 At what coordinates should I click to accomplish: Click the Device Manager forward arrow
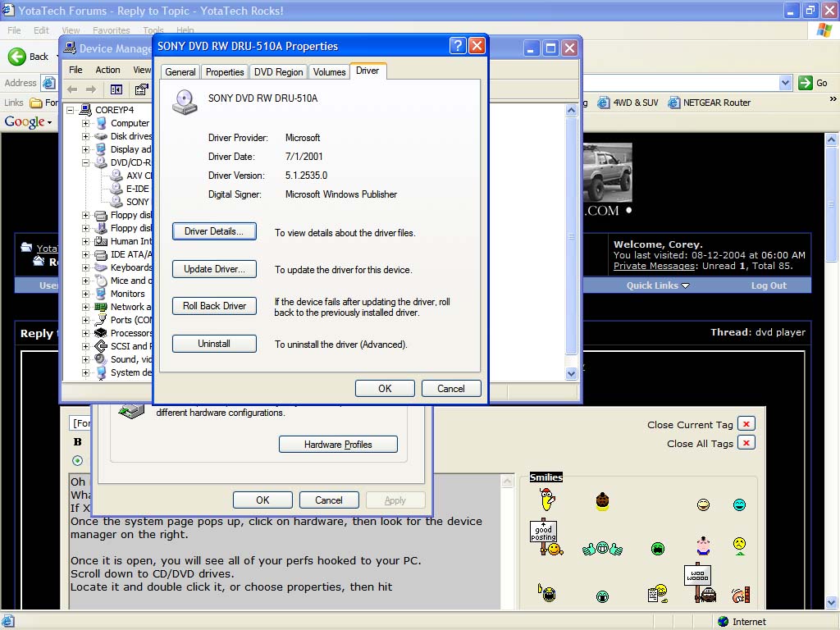pyautogui.click(x=91, y=89)
